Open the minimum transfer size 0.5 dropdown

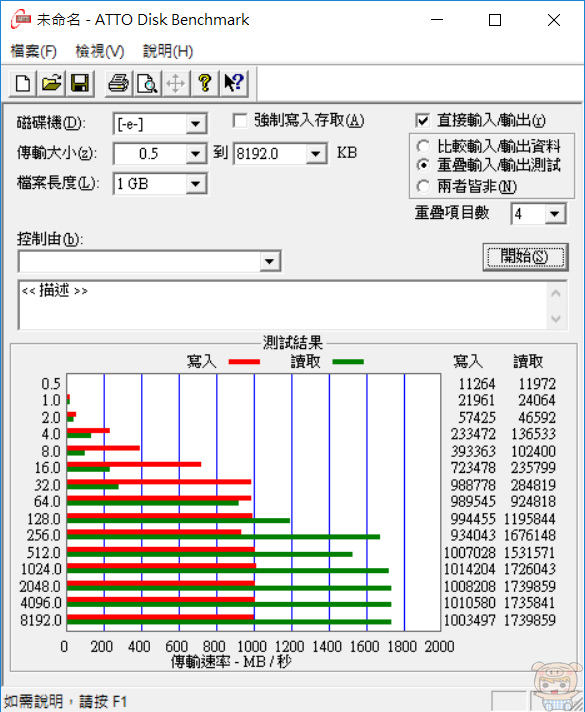[196, 154]
